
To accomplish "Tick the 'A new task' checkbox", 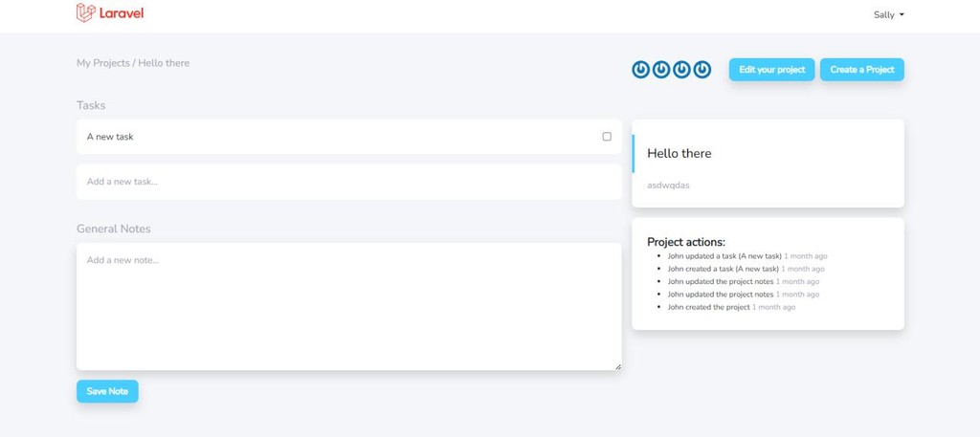I will click(607, 136).
